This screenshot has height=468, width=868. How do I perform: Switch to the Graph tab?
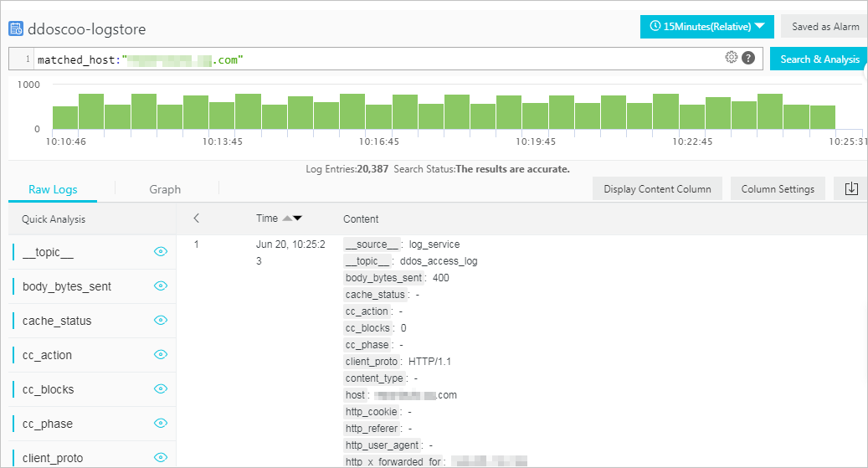click(x=165, y=189)
